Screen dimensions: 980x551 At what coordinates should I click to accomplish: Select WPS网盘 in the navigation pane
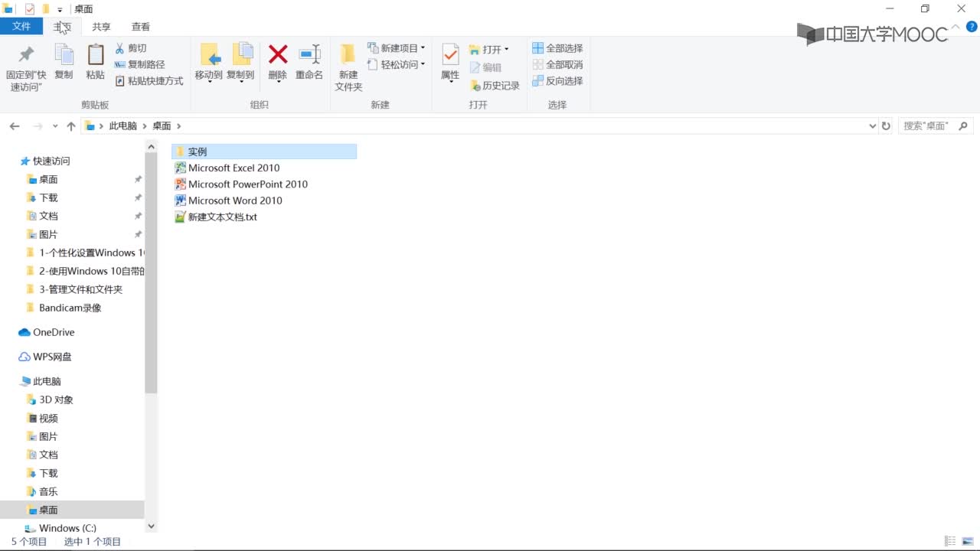coord(52,357)
